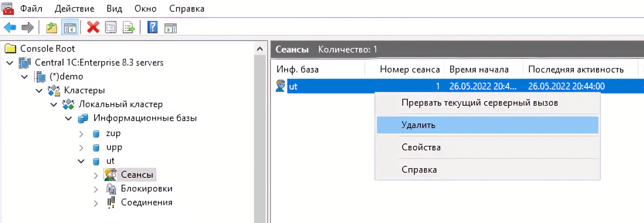Click the Central 1C:Enterprise servers icon

coord(24,63)
